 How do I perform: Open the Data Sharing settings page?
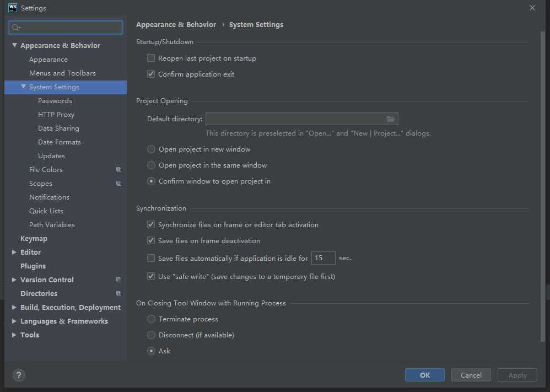[58, 128]
